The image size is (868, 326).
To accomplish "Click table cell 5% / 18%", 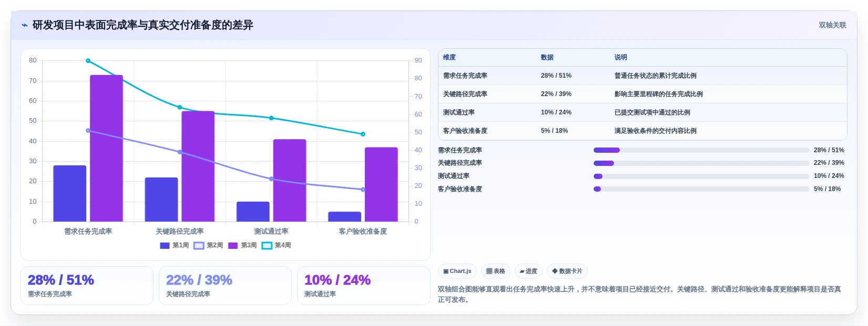I will point(555,131).
